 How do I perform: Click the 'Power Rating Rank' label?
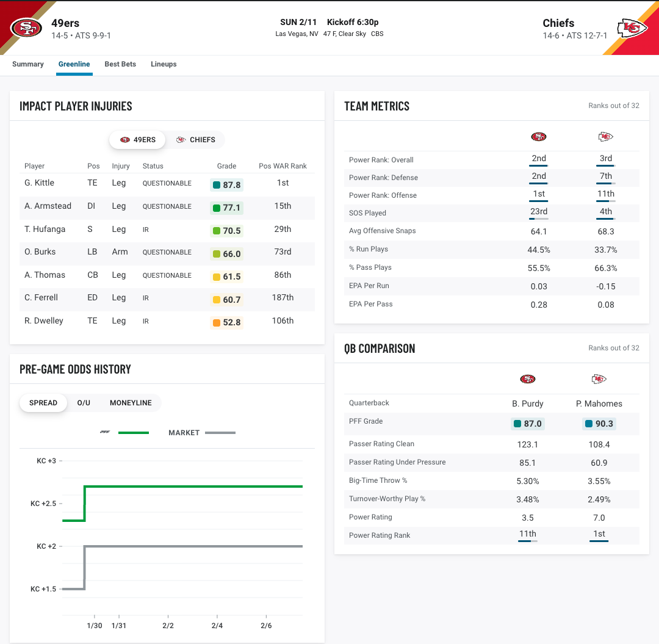380,535
